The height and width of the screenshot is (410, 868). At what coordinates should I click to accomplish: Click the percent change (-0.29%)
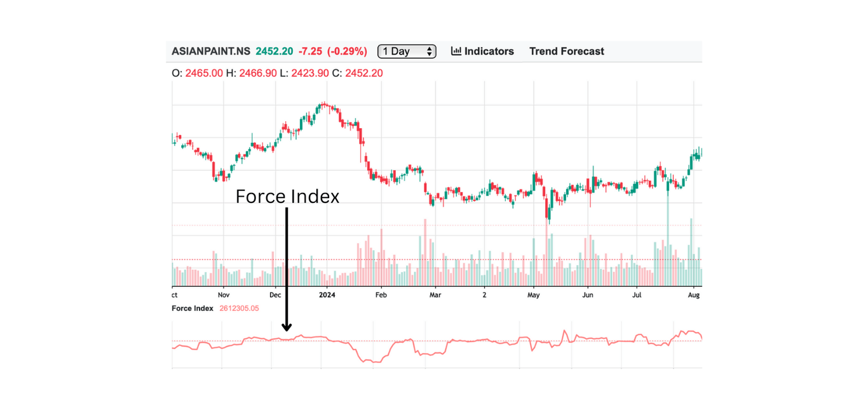[348, 51]
